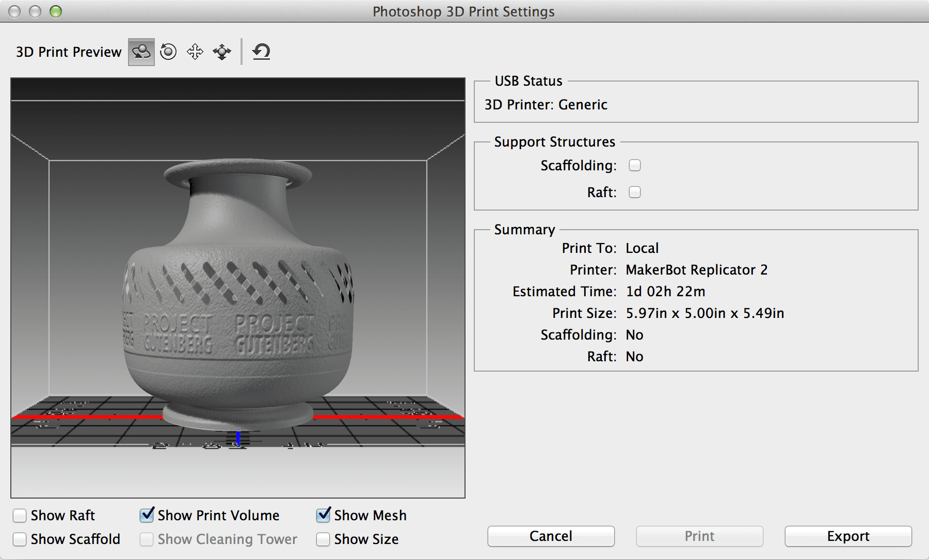This screenshot has height=560, width=929.
Task: Select the Orbit 3D camera tool
Action: coord(140,52)
